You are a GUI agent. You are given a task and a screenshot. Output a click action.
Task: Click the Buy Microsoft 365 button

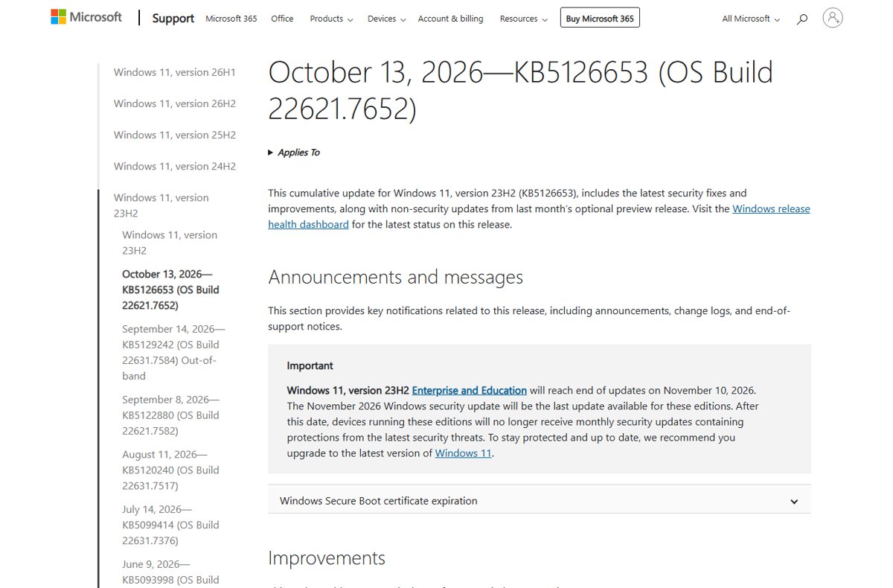tap(600, 19)
